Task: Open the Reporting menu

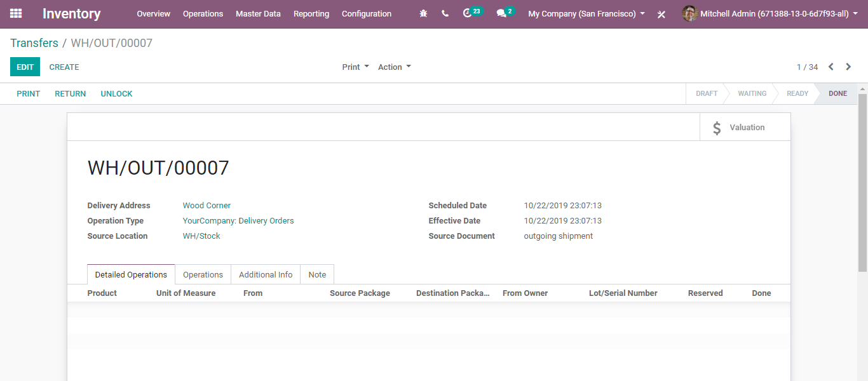Action: click(x=311, y=13)
